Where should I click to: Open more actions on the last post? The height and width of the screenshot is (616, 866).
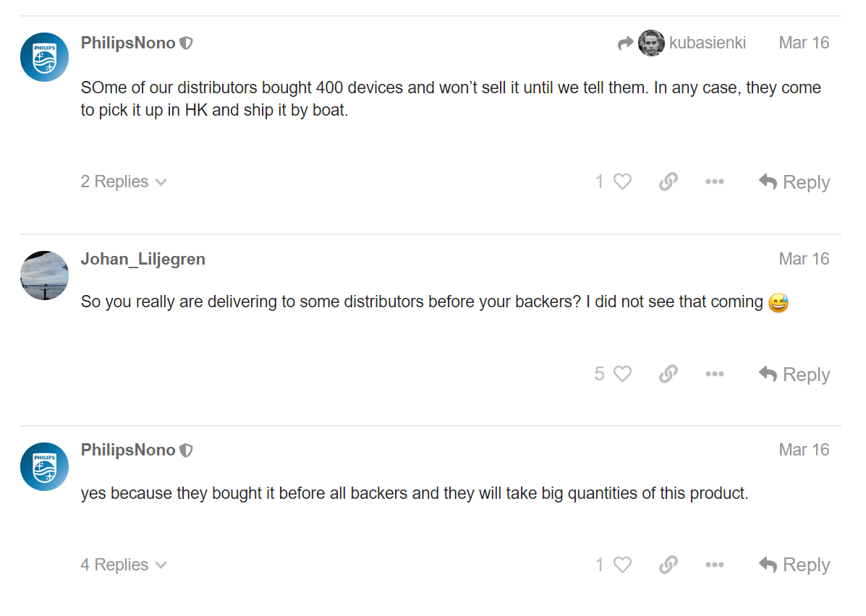pos(715,565)
